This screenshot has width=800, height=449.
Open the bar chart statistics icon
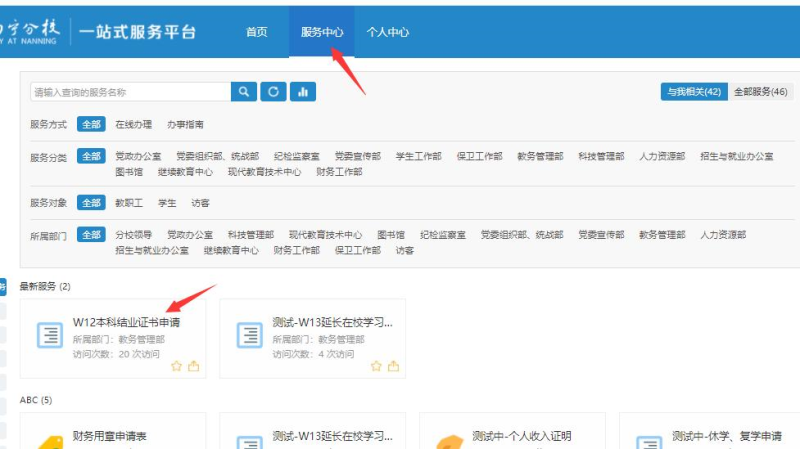pos(302,92)
